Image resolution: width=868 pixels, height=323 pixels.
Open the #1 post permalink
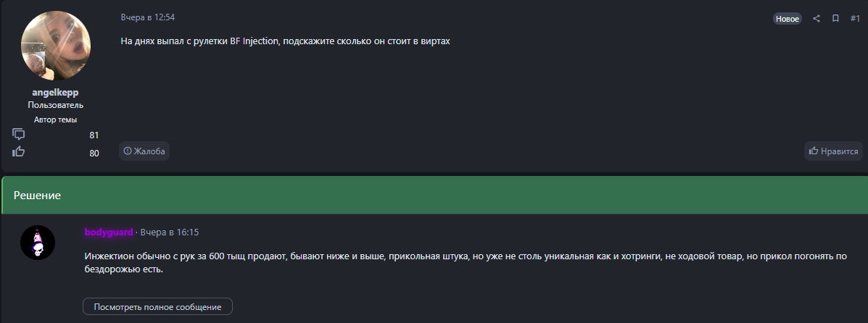[854, 19]
